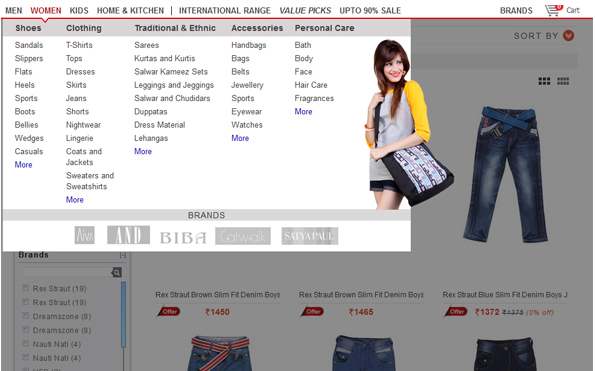The height and width of the screenshot is (371, 595).
Task: Click the Sort By arrow icon
Action: pyautogui.click(x=568, y=36)
